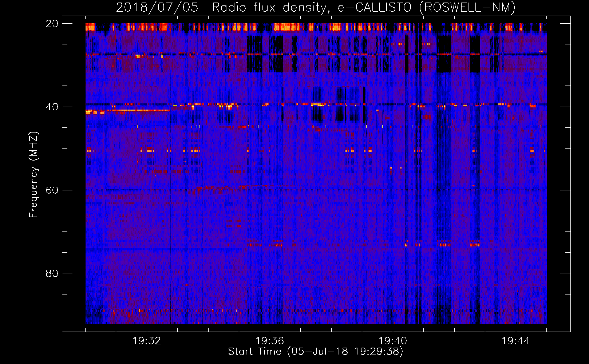This screenshot has height=364, width=589.
Task: Click the '19:40' time tick label
Action: (393, 341)
